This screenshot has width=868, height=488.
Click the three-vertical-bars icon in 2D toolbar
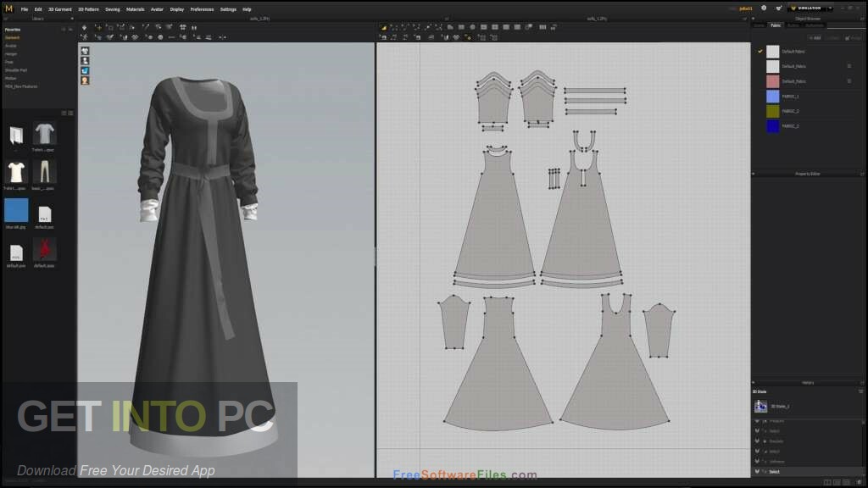click(542, 27)
